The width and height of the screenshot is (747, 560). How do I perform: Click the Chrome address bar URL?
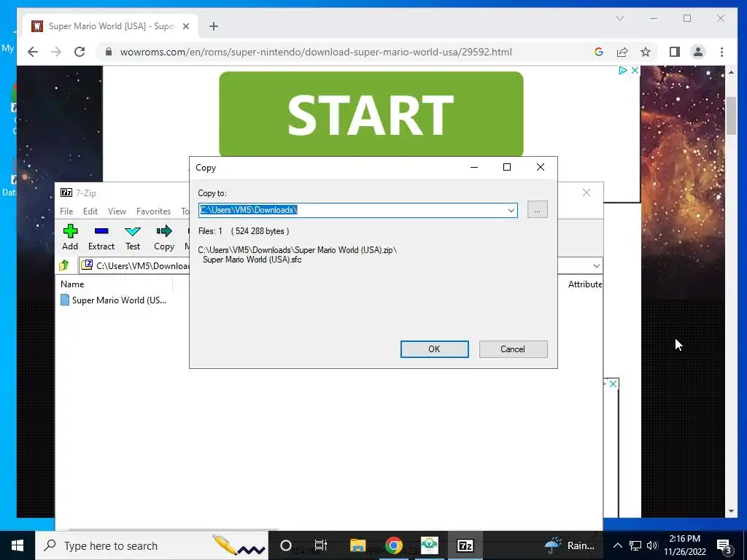click(316, 52)
